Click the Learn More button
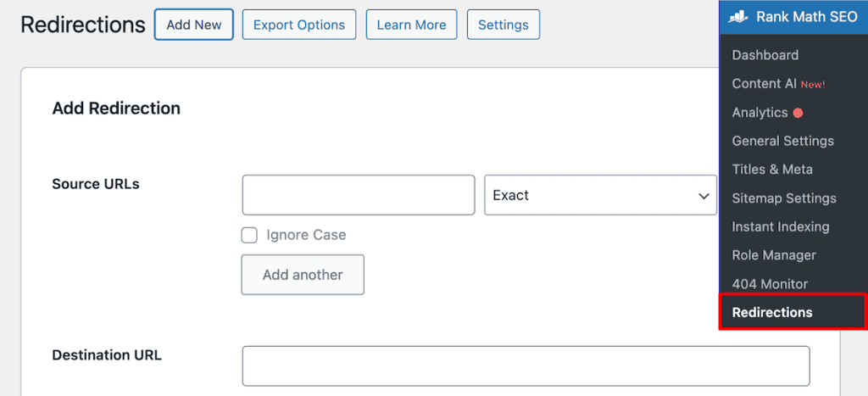The image size is (868, 396). click(x=411, y=25)
